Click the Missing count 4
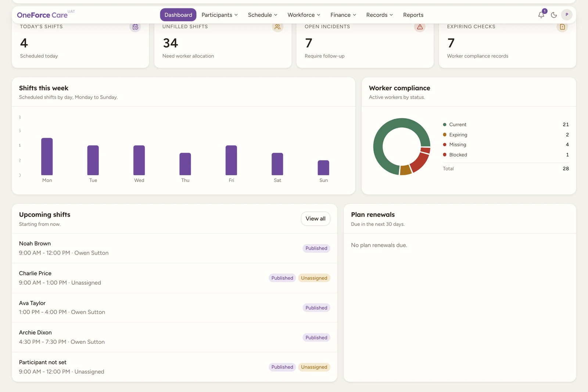Viewport: 588px width, 392px height. click(x=567, y=144)
